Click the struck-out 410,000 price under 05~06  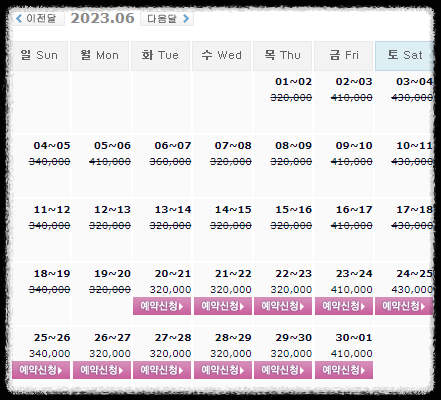point(110,161)
